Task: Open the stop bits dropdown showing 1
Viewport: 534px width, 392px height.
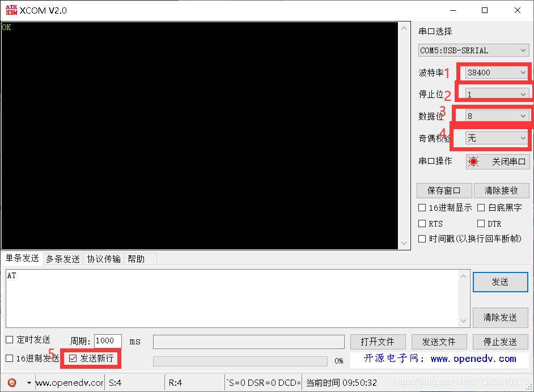Action: click(x=497, y=94)
